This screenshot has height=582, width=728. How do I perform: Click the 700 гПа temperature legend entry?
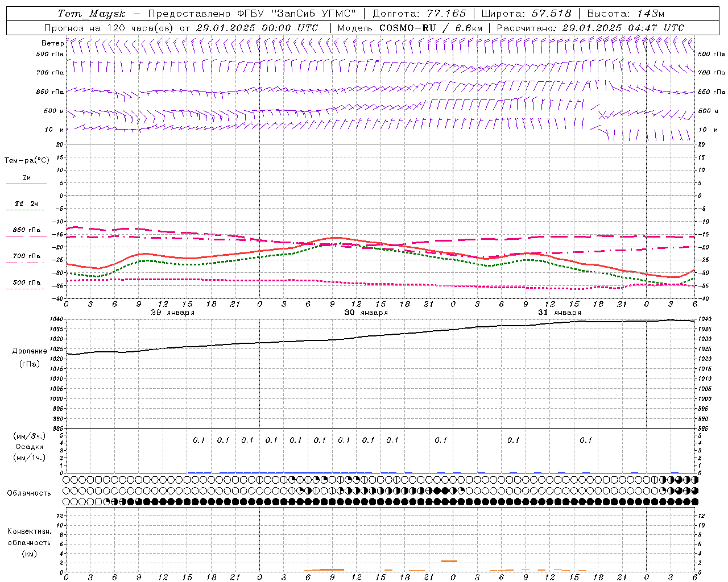click(26, 256)
